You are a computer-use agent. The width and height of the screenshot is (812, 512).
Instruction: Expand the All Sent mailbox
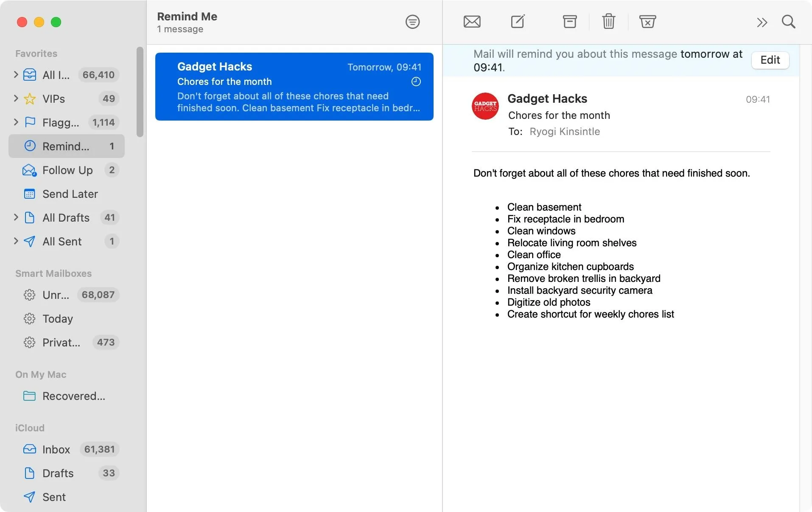[x=16, y=241]
